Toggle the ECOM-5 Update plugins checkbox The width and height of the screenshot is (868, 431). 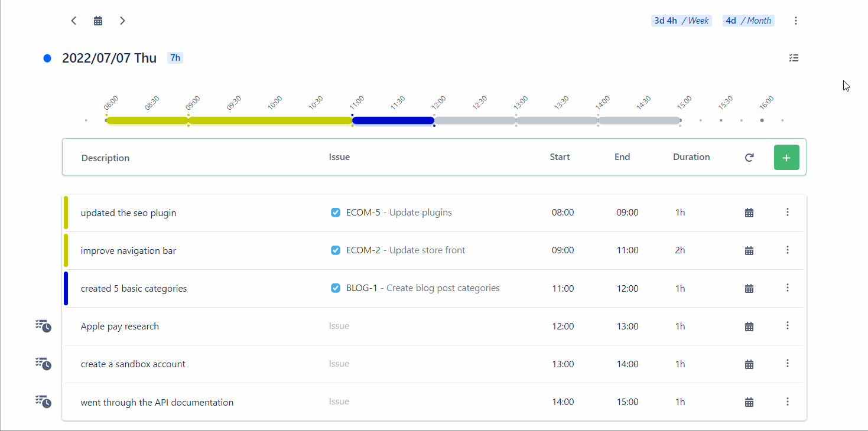coord(336,213)
